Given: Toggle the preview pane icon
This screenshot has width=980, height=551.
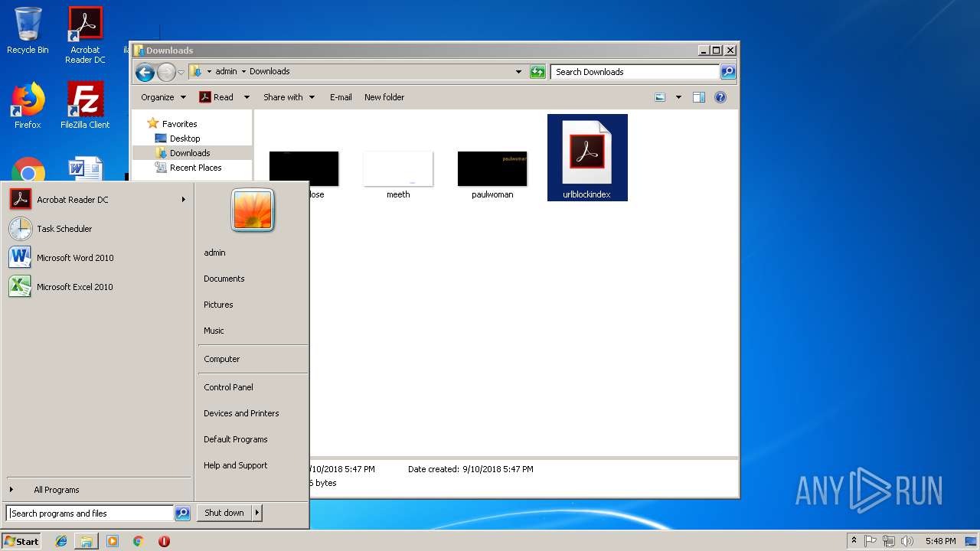Looking at the screenshot, I should (698, 97).
